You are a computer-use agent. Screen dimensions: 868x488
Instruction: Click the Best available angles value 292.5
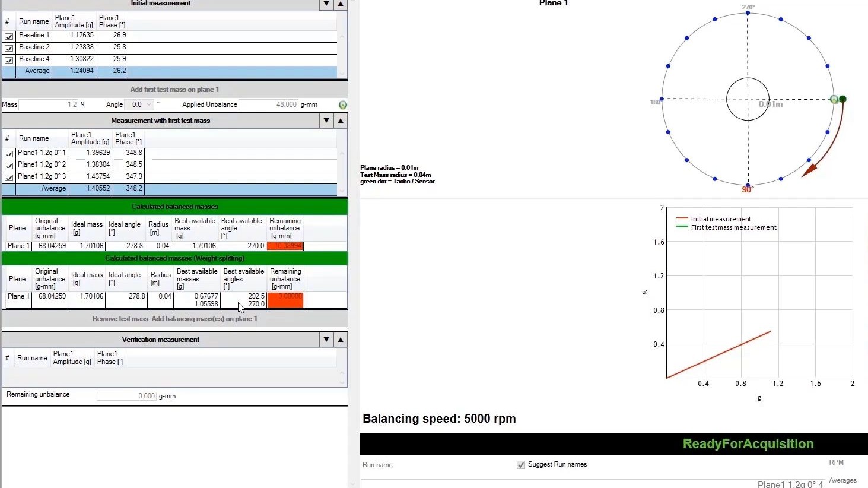click(256, 296)
